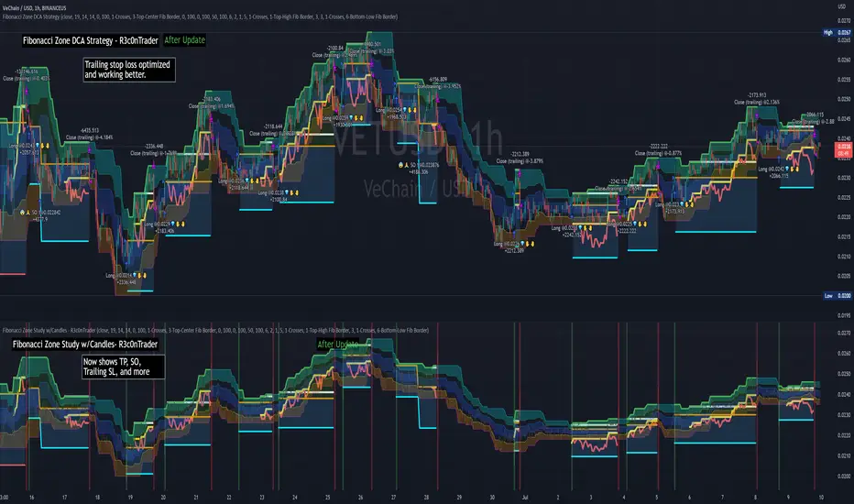The height and width of the screenshot is (504, 854).
Task: Click the 0.0270 tick on top price axis
Action: (844, 21)
